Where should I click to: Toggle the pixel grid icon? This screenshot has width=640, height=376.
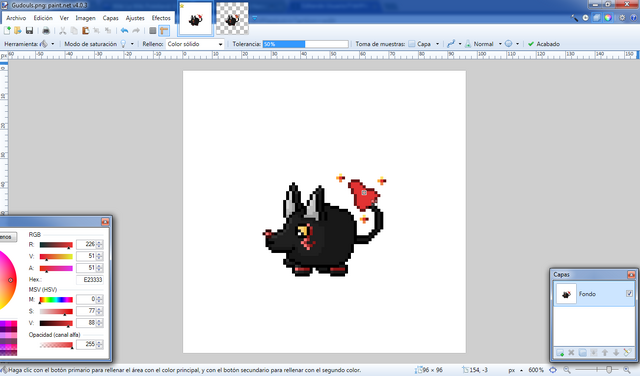point(153,31)
